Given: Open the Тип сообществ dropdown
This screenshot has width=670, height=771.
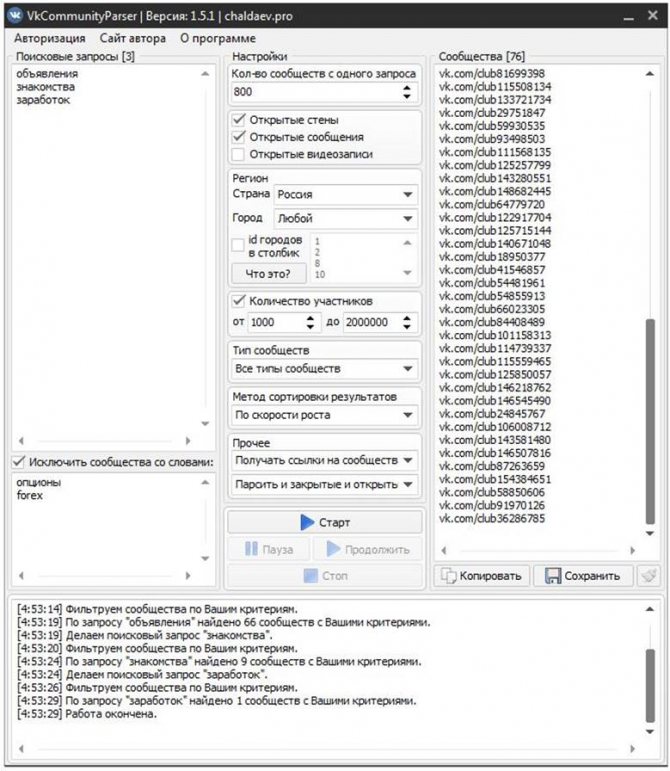Looking at the screenshot, I should pos(324,369).
